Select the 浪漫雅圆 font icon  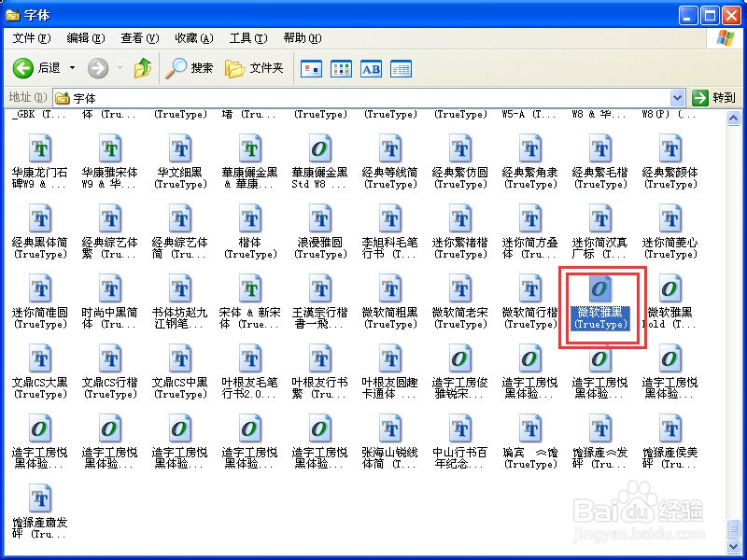(x=320, y=218)
